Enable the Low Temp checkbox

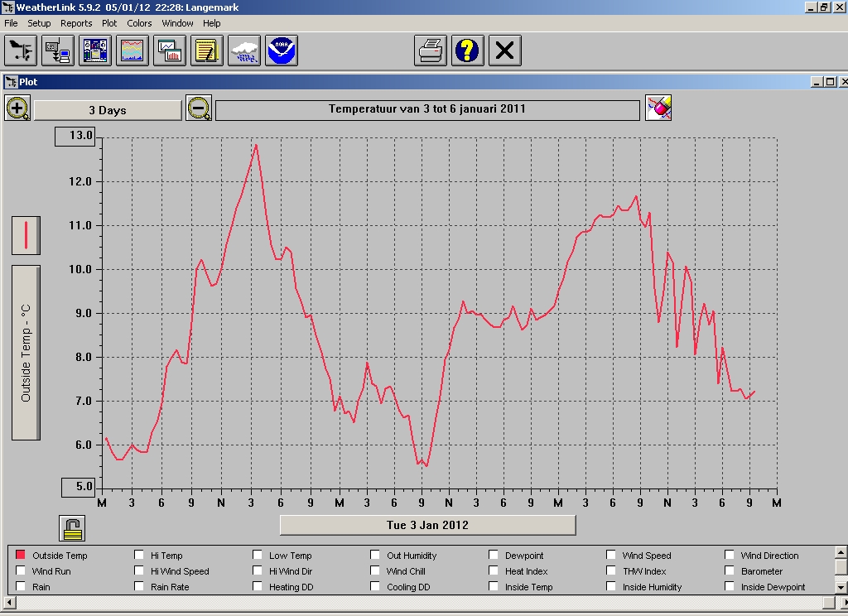point(258,555)
